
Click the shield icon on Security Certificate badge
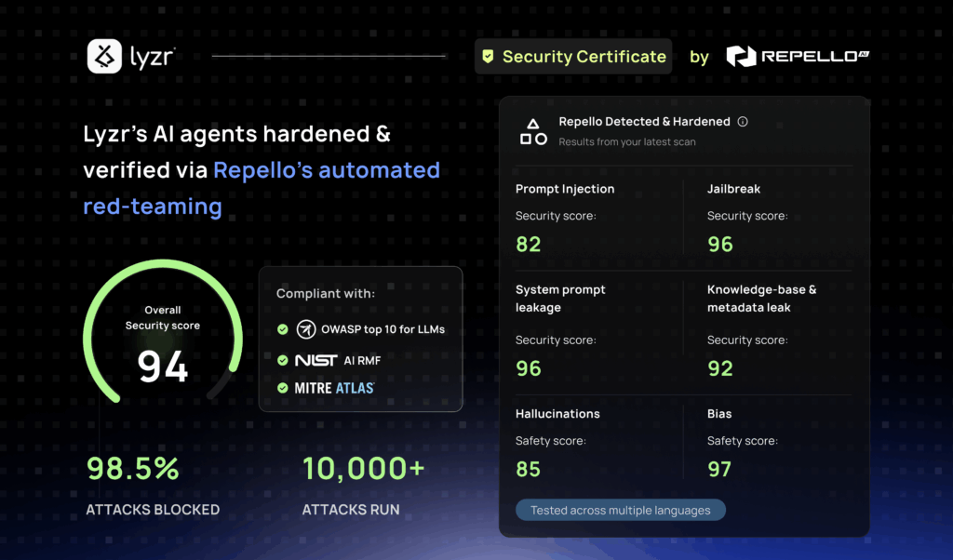[489, 56]
